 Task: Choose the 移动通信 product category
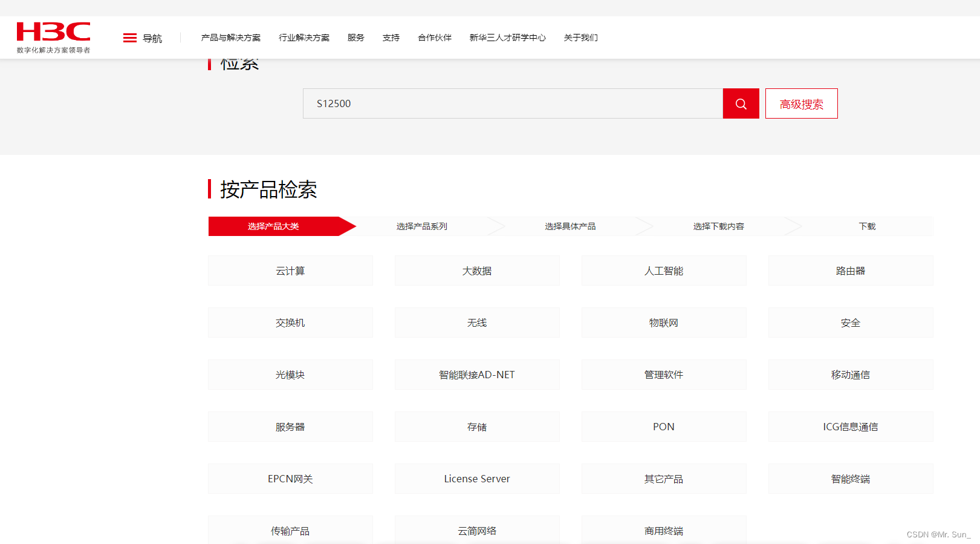851,375
